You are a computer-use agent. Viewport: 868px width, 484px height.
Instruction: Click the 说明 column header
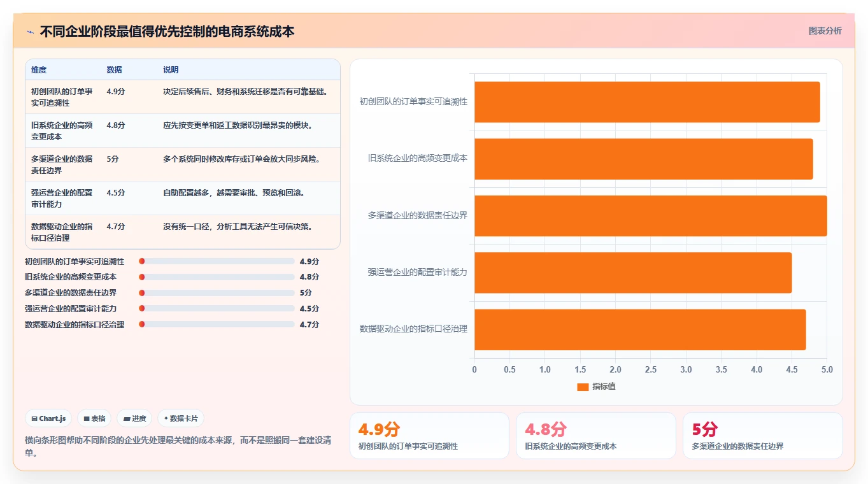[171, 70]
